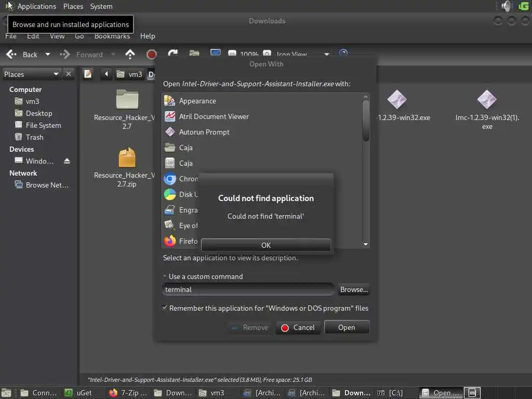Viewport: 532px width, 399px height.
Task: Open the Icon View dropdown
Action: [302, 54]
